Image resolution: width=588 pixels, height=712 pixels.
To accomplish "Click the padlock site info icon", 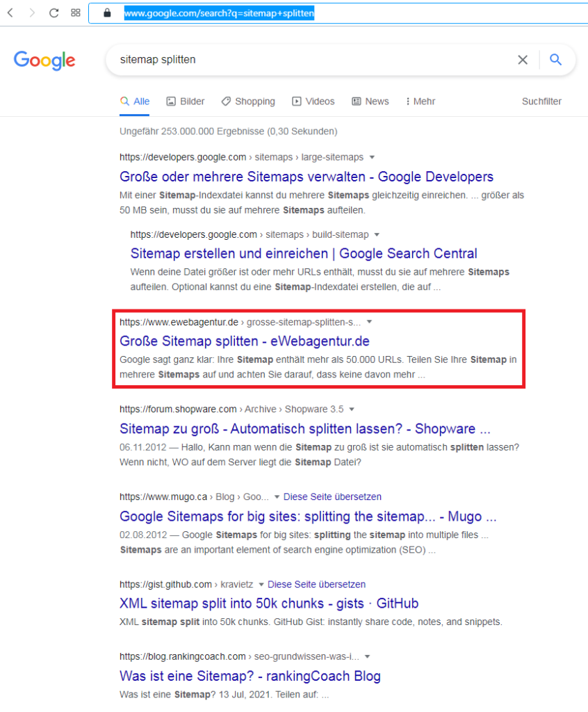I will coord(107,13).
